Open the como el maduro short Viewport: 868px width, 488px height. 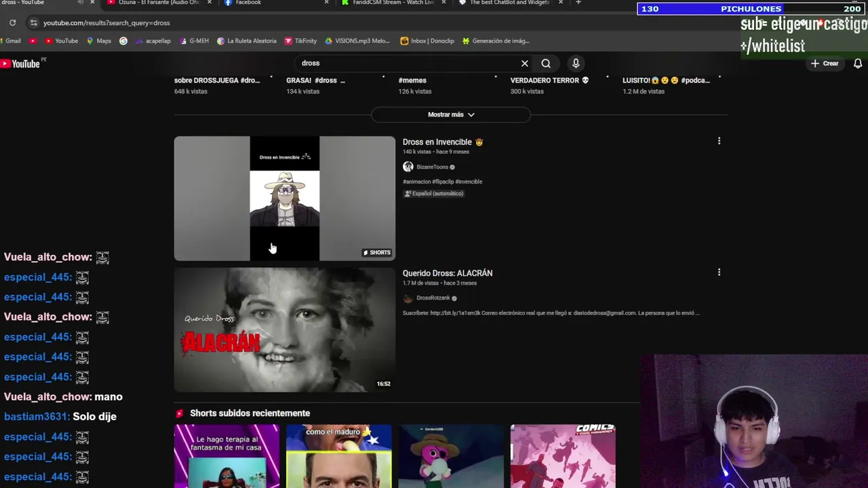339,456
